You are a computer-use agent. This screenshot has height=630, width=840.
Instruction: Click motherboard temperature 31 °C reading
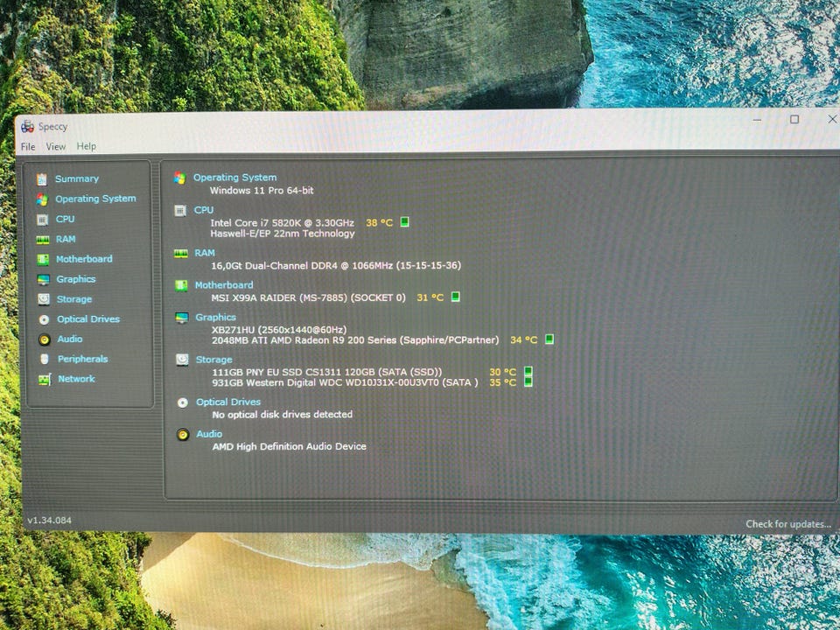430,297
